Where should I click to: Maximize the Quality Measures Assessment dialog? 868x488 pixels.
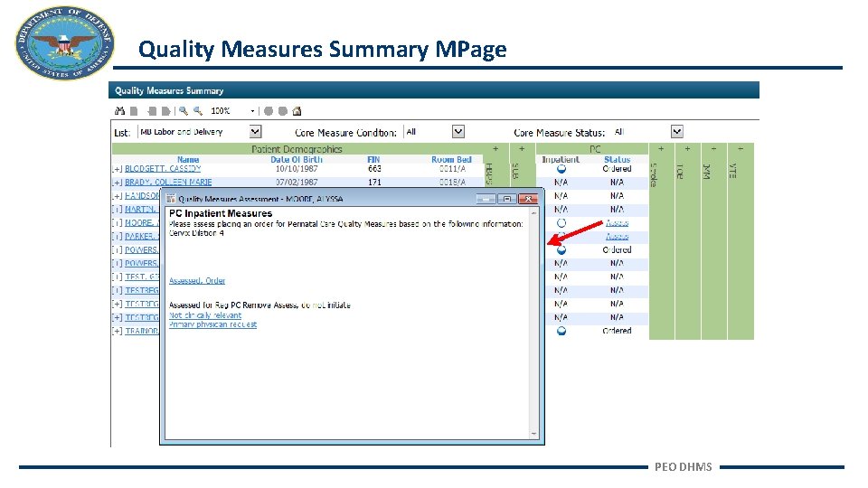(x=506, y=199)
